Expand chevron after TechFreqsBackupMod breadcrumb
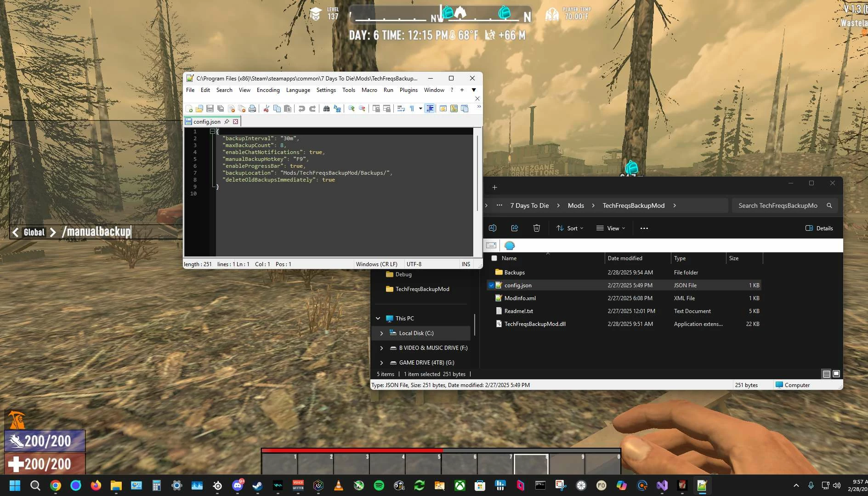The image size is (868, 496). [x=675, y=205]
